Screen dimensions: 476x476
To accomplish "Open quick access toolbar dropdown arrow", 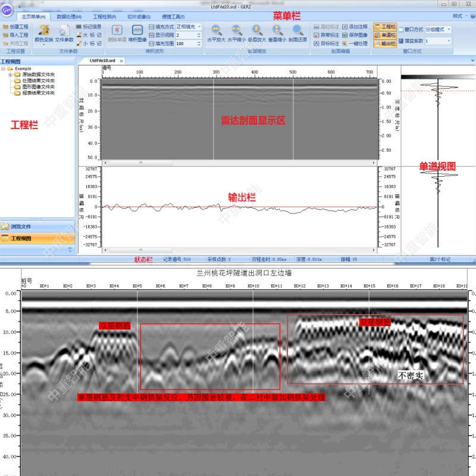I will click(x=19, y=7).
